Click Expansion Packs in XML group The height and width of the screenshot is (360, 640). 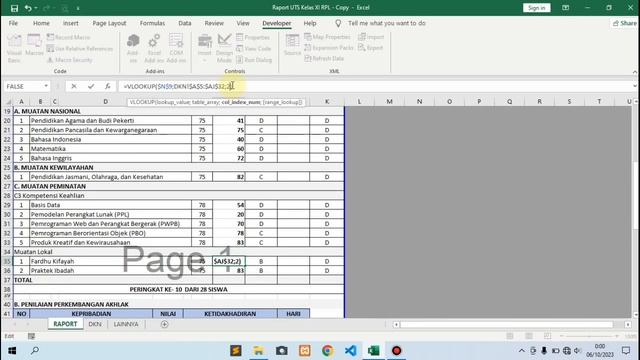(329, 48)
